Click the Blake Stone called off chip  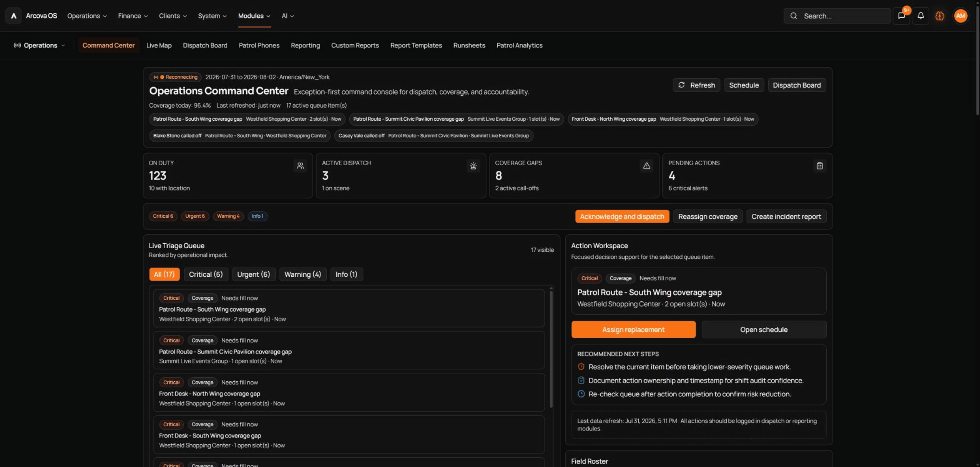tap(239, 136)
